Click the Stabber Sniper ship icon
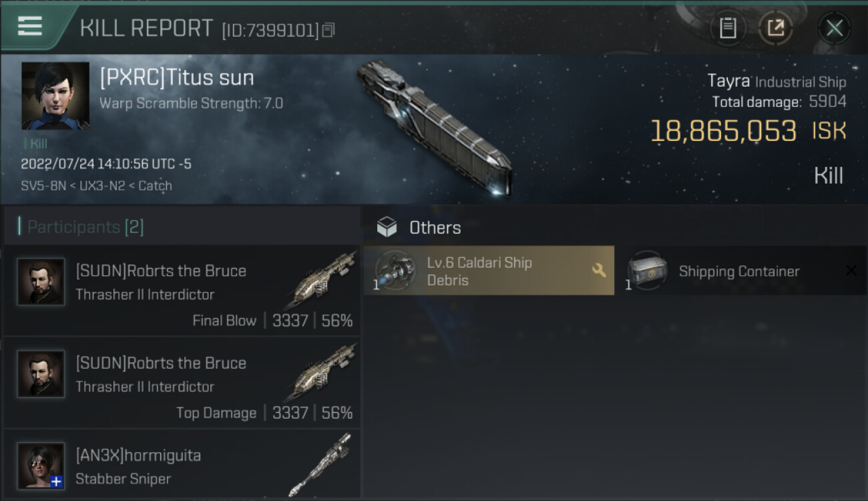Image resolution: width=868 pixels, height=501 pixels. [x=319, y=464]
